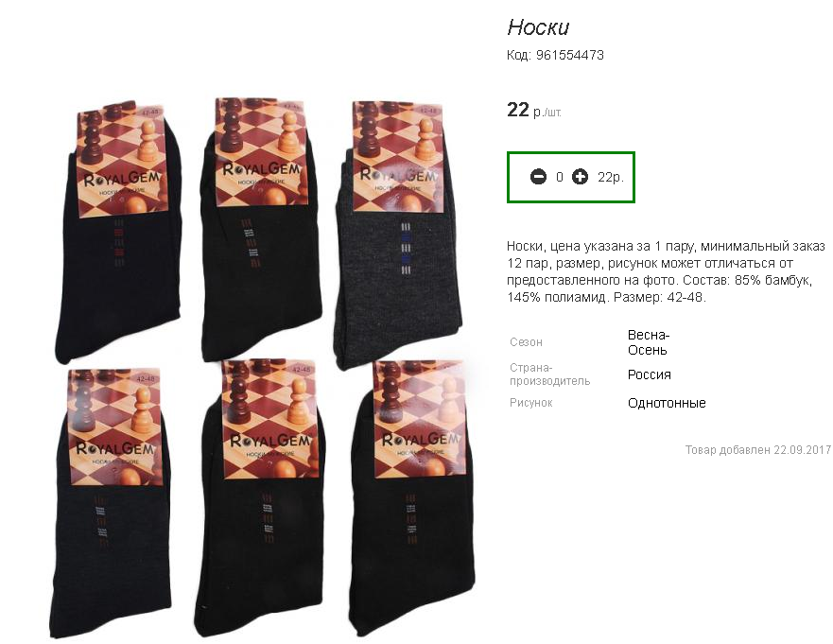Click the Однотонные pattern value
The width and height of the screenshot is (833, 644).
667,403
